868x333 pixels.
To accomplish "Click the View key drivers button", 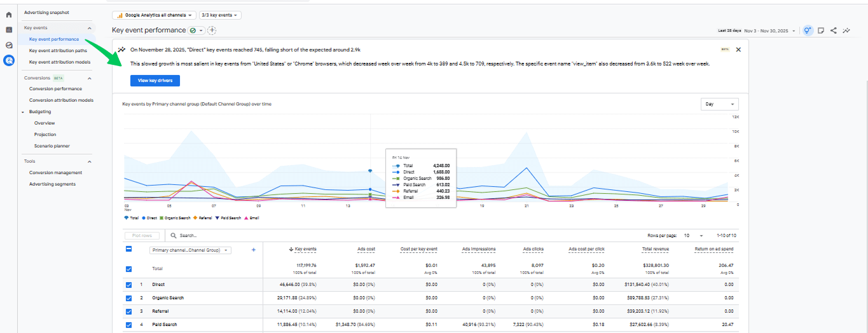I will tap(155, 81).
